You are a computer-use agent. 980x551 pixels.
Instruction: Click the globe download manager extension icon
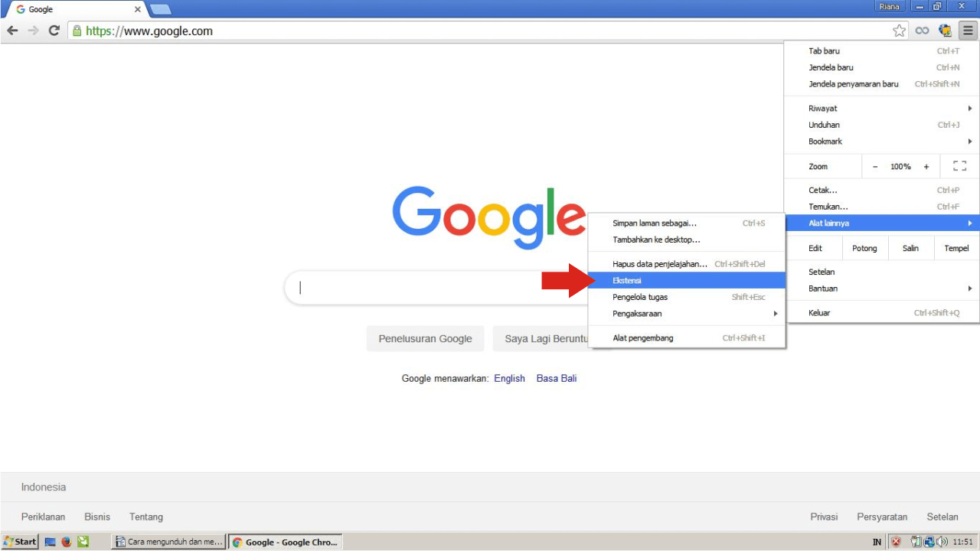tap(946, 31)
